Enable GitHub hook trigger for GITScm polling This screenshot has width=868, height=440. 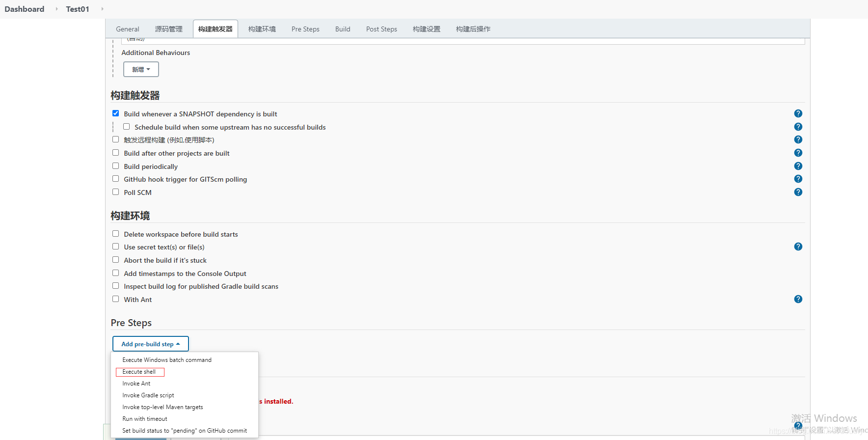116,179
